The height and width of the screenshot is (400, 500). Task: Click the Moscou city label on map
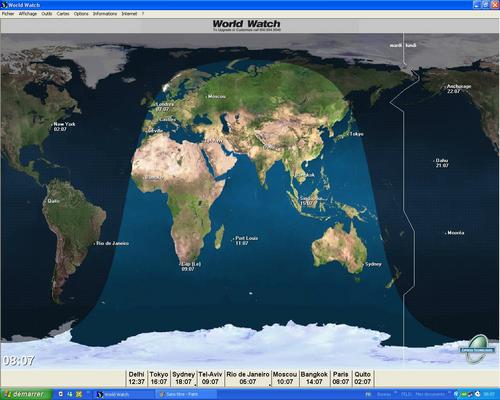[x=216, y=96]
